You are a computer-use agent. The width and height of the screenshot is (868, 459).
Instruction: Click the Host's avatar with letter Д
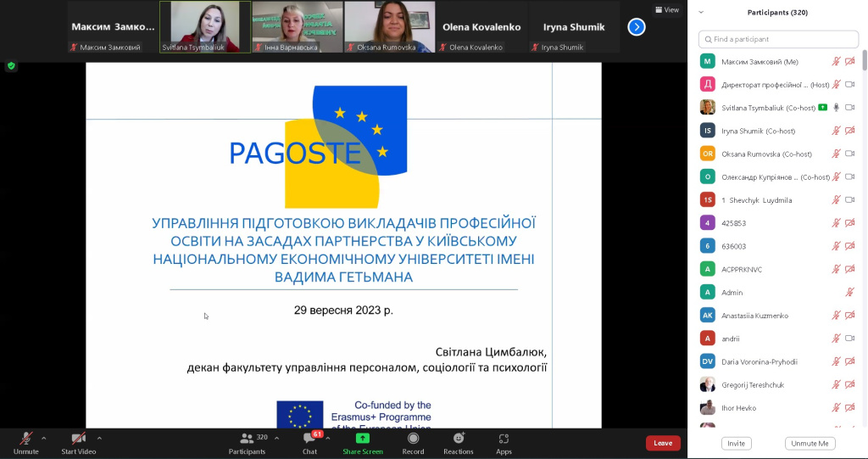pos(708,84)
